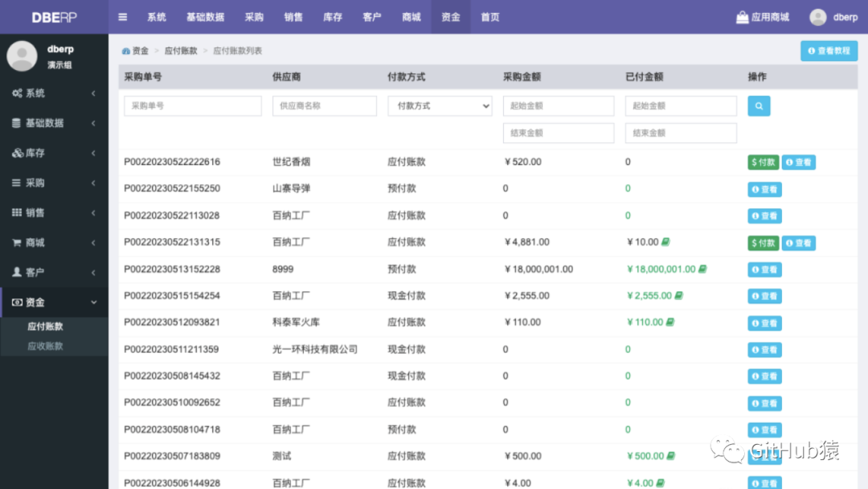Focus 采购金额 起始金额 field
Viewport: 868px width, 489px height.
[x=559, y=106]
